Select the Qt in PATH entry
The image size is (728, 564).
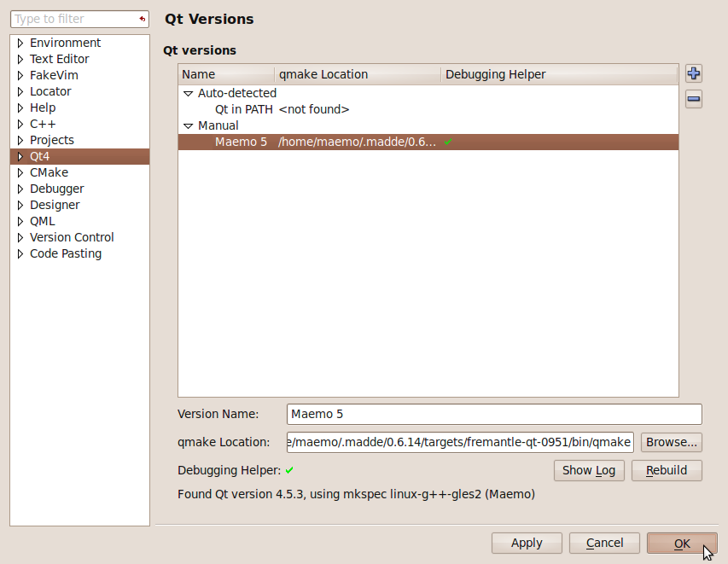(x=243, y=109)
